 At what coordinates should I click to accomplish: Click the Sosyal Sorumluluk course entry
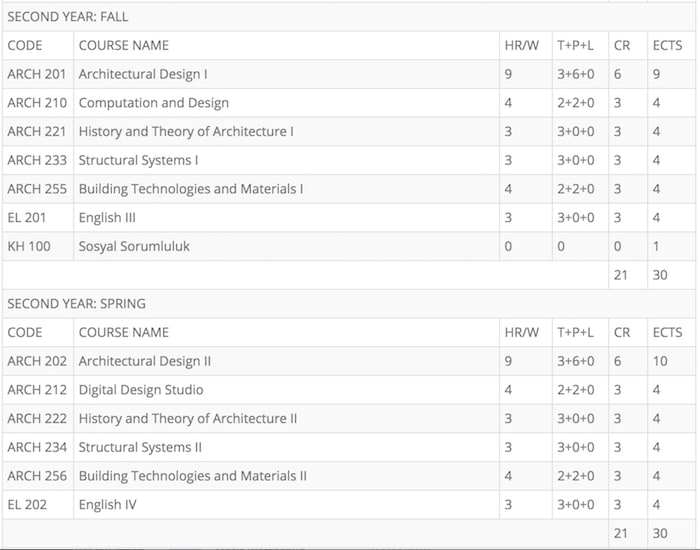(x=134, y=246)
